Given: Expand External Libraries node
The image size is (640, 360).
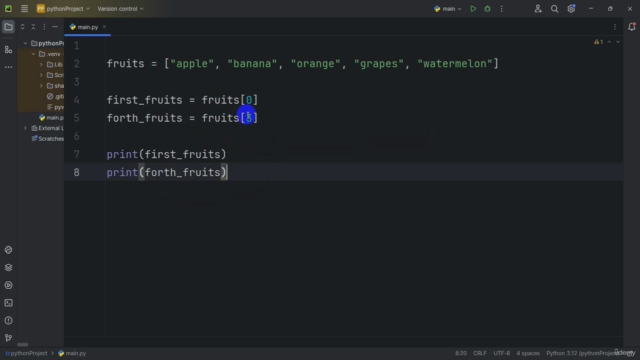Looking at the screenshot, I should (x=25, y=128).
